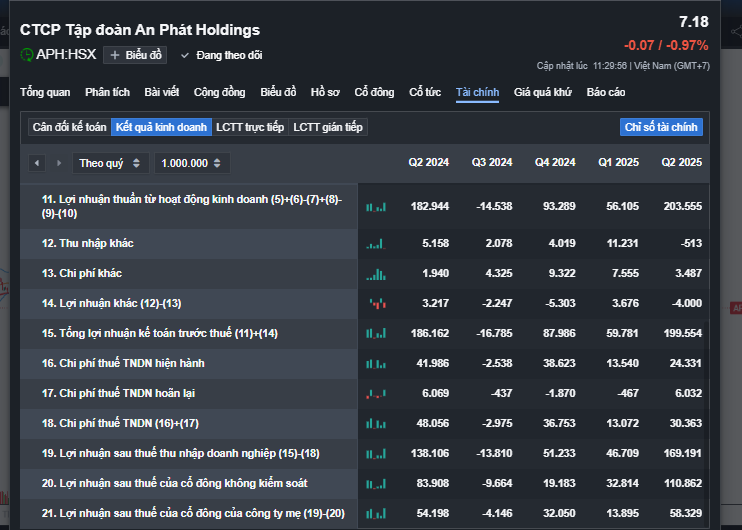Open mini chart for Thu nhập khác
Screen dimensions: 742x530
(376, 243)
